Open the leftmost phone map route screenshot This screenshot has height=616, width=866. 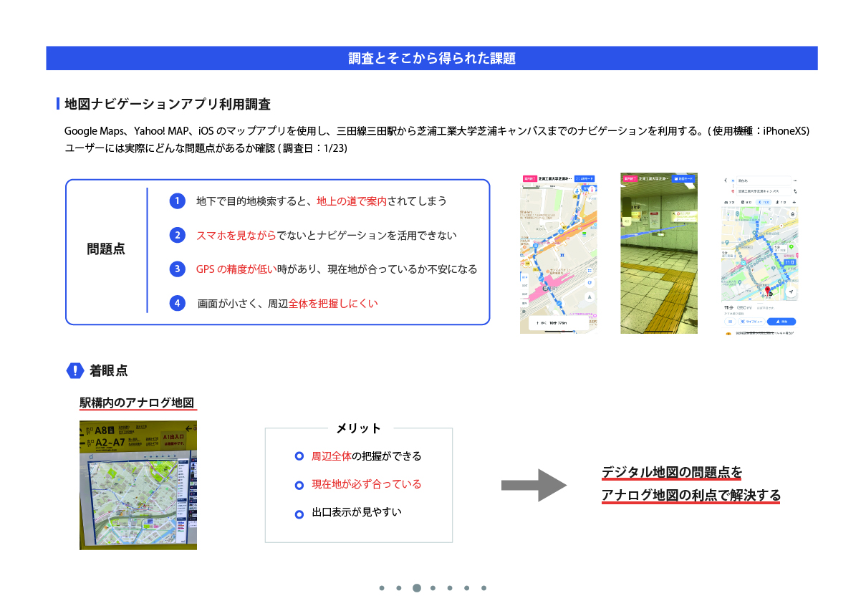[559, 254]
